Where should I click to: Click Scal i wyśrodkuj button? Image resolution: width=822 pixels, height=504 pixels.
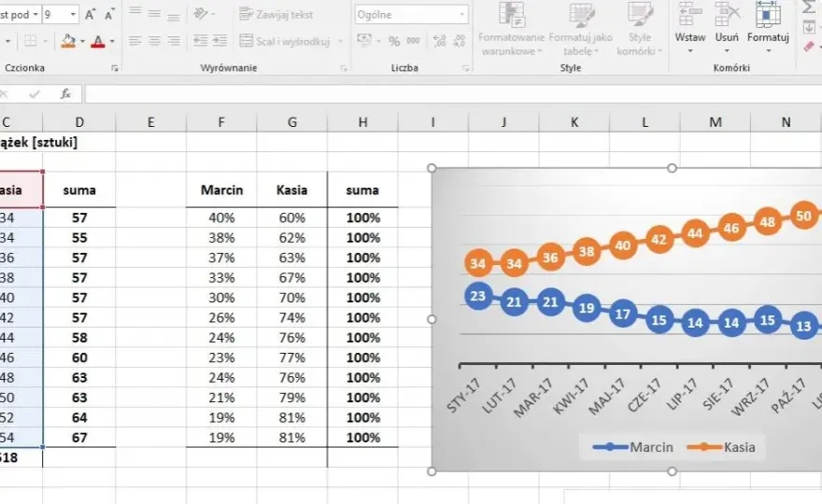(285, 41)
